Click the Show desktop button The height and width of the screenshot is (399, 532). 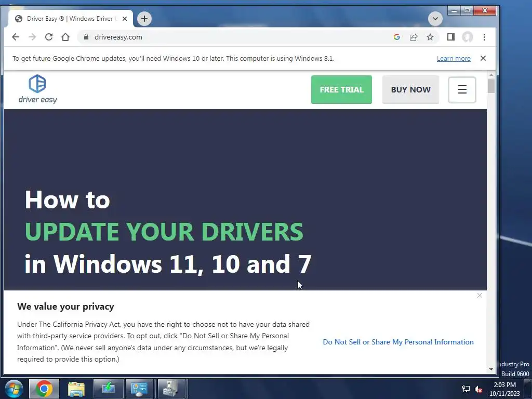(527, 389)
